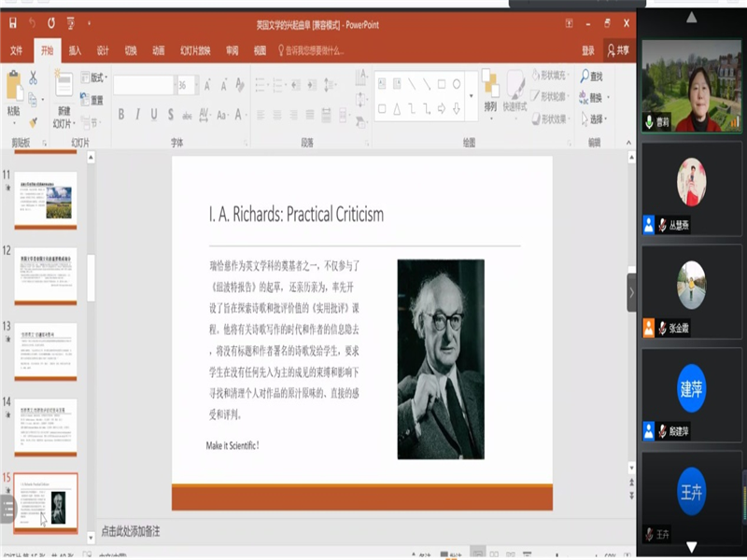
Task: Select slide 12 thumbnail in panel
Action: tap(46, 274)
